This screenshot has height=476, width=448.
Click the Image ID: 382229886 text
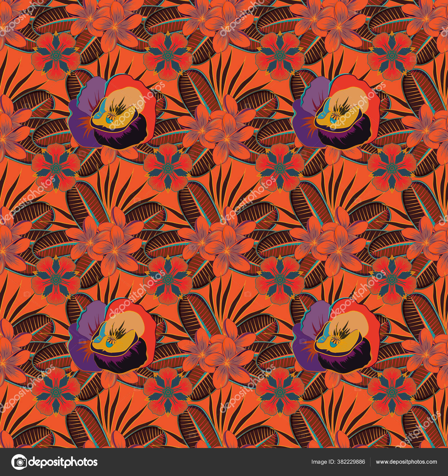[x=338, y=462]
